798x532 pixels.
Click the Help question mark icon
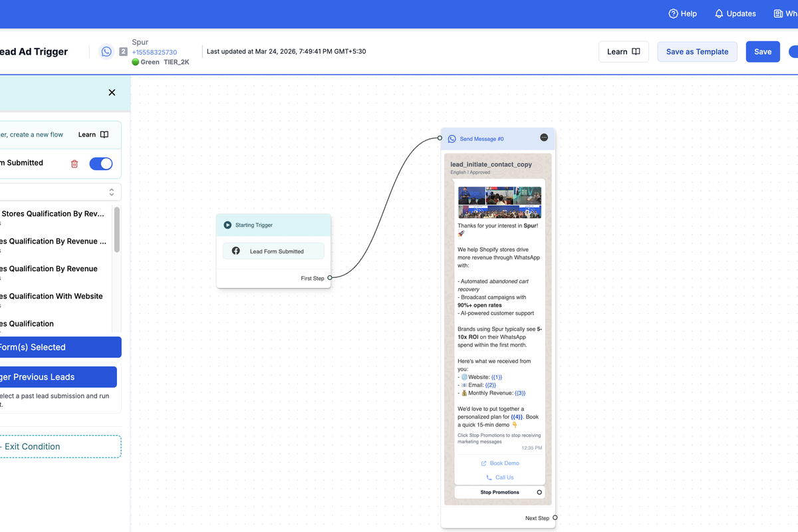point(673,13)
